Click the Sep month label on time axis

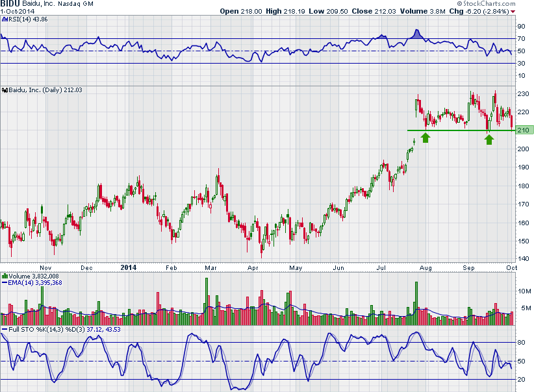coord(468,268)
